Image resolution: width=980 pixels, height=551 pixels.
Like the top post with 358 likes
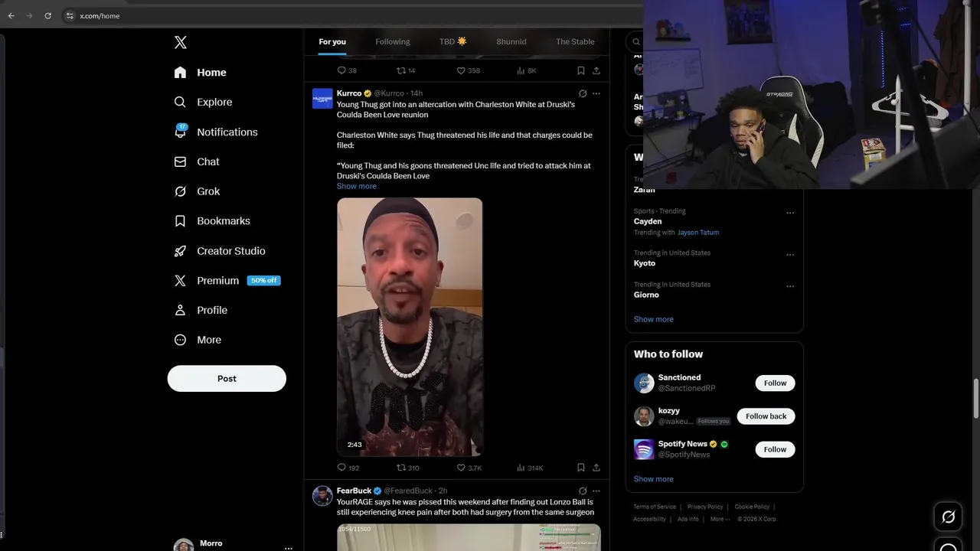[461, 70]
